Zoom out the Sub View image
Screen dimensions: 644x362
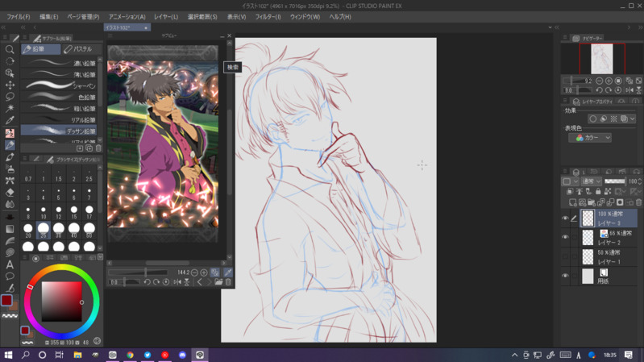(x=195, y=273)
